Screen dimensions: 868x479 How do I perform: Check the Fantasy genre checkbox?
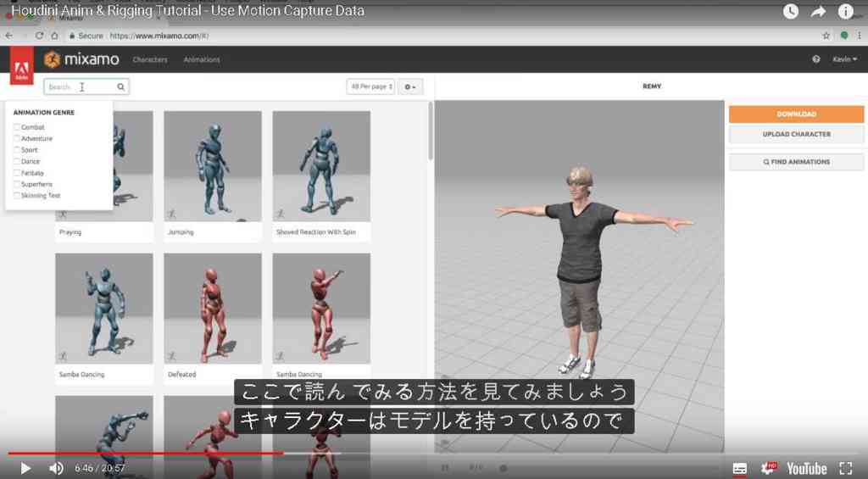pyautogui.click(x=17, y=173)
